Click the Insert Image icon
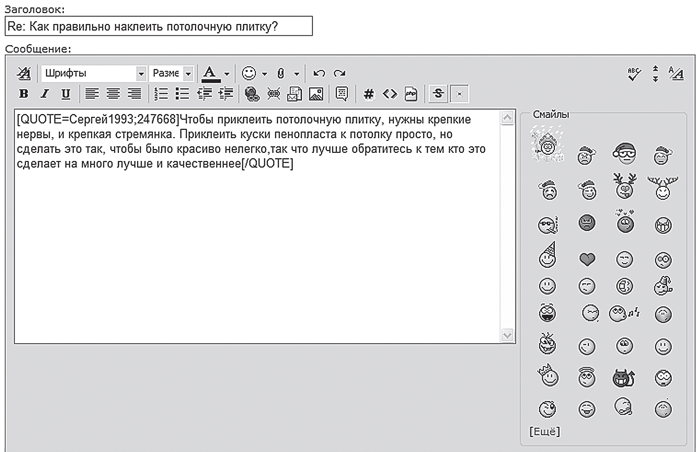Image resolution: width=700 pixels, height=452 pixels. (x=316, y=94)
